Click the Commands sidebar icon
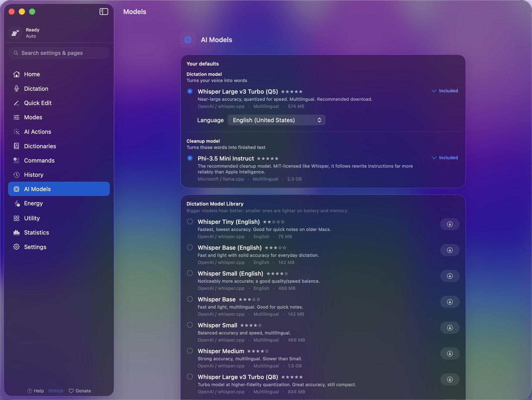 coord(16,160)
